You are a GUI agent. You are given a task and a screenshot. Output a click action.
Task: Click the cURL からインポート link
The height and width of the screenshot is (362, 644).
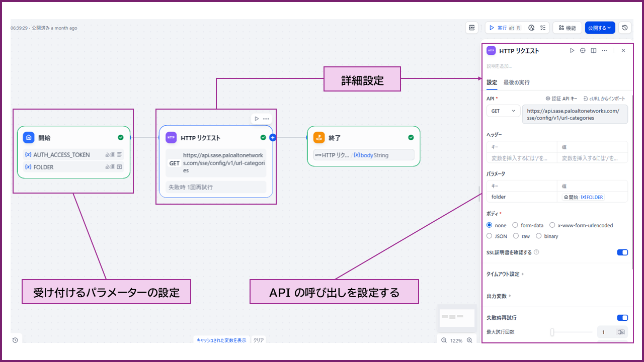(604, 99)
